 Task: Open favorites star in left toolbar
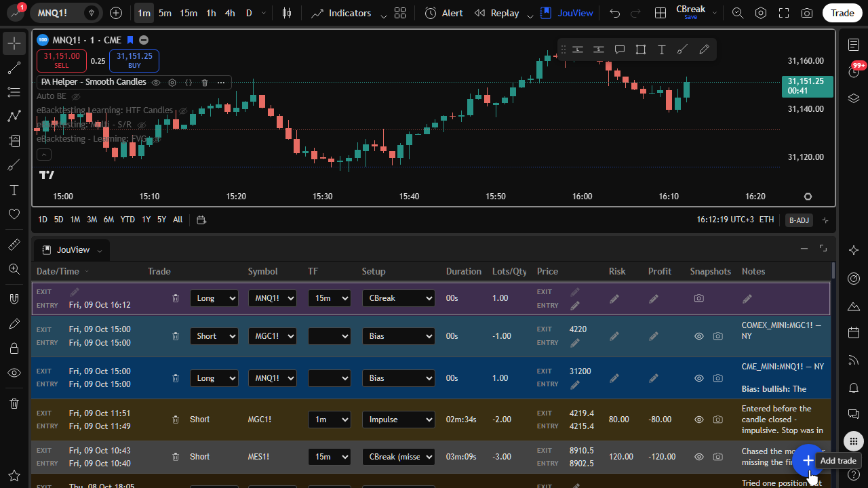pos(14,476)
